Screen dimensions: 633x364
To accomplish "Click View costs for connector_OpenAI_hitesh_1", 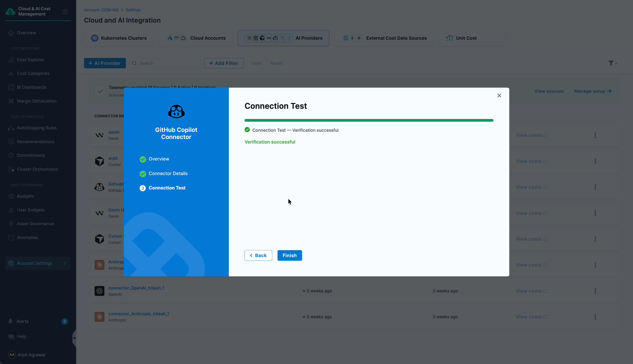I will coord(531,291).
